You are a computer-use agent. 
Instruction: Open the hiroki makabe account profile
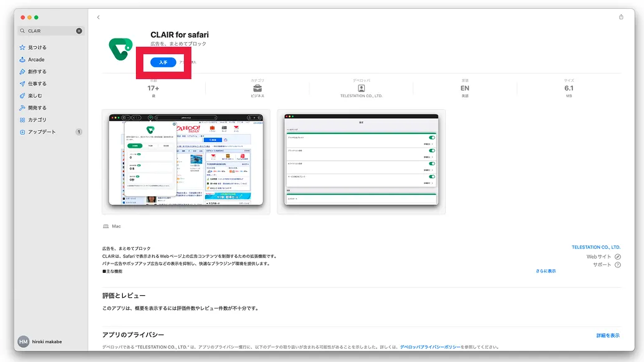pyautogui.click(x=41, y=341)
